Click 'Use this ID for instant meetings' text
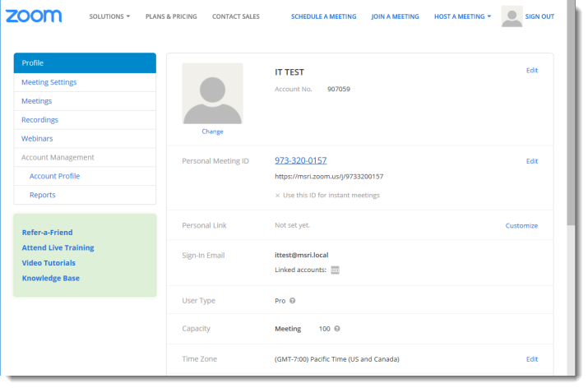588x388 pixels. coord(331,196)
